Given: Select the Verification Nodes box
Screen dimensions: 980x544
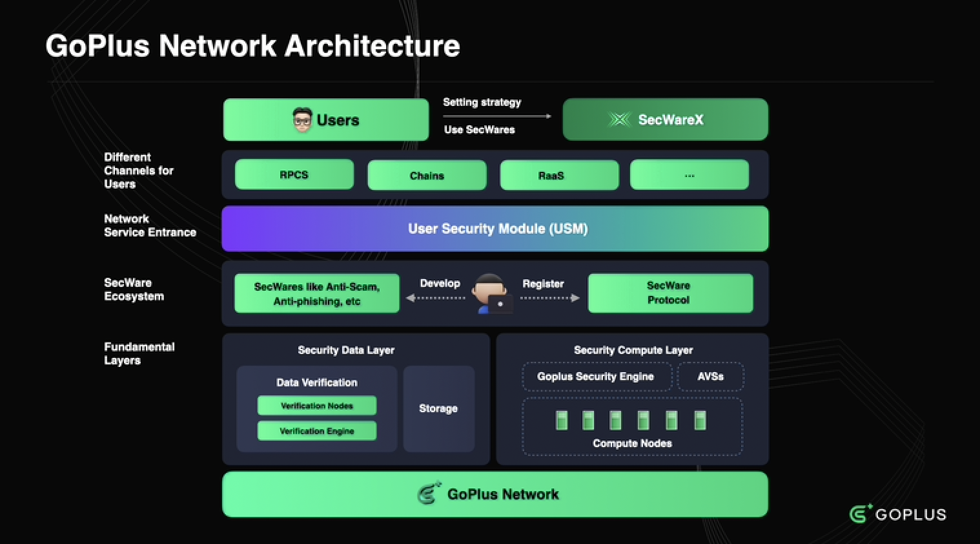Looking at the screenshot, I should (x=317, y=406).
